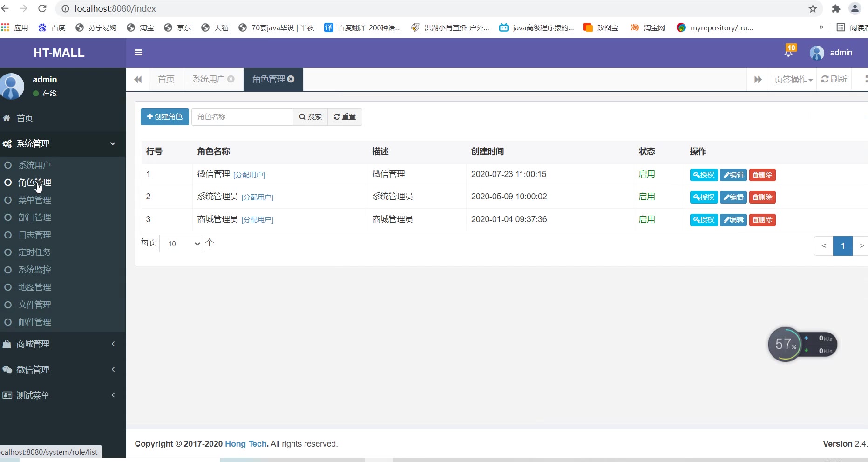
Task: Open the 应用 apps grid bookmark
Action: [x=15, y=27]
